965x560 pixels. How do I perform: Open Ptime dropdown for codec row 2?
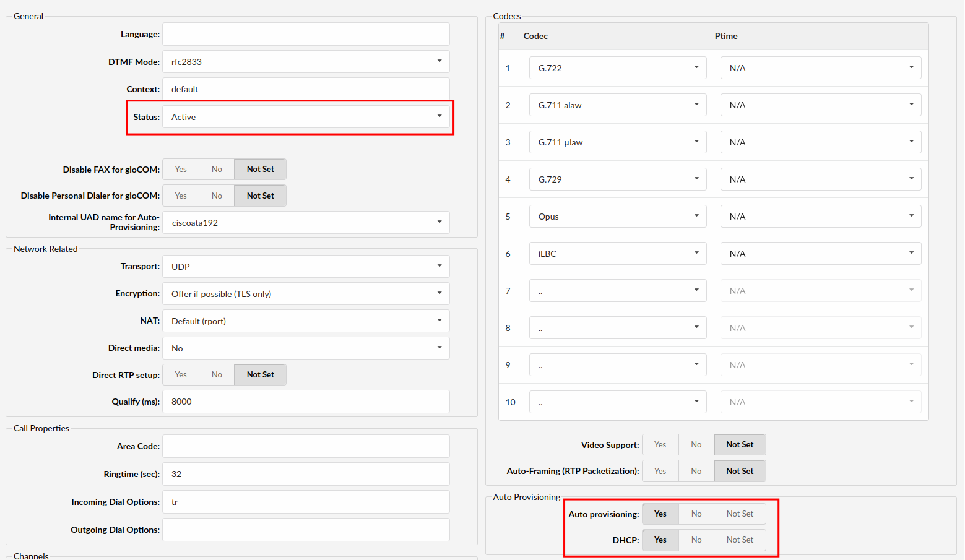point(821,105)
